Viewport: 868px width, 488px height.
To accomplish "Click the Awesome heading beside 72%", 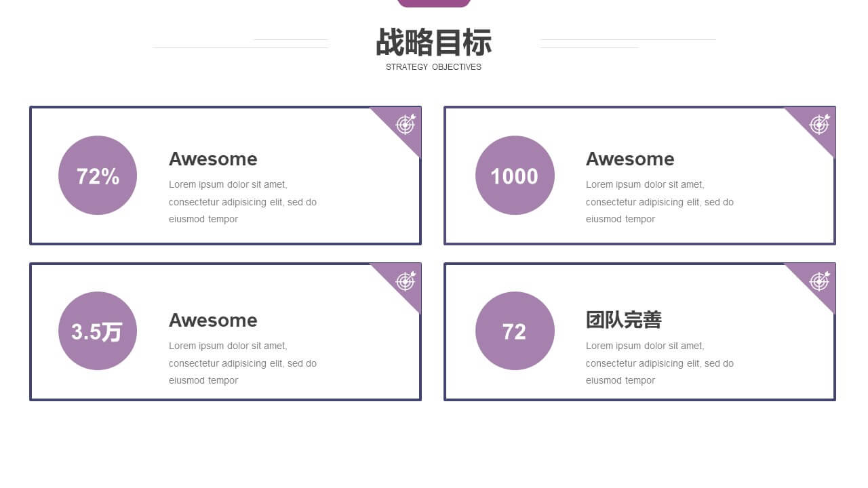I will click(213, 159).
